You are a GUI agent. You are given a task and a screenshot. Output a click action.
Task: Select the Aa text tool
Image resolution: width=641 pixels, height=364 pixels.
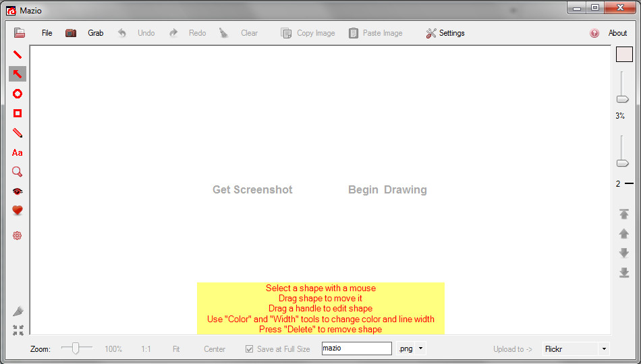tap(17, 153)
